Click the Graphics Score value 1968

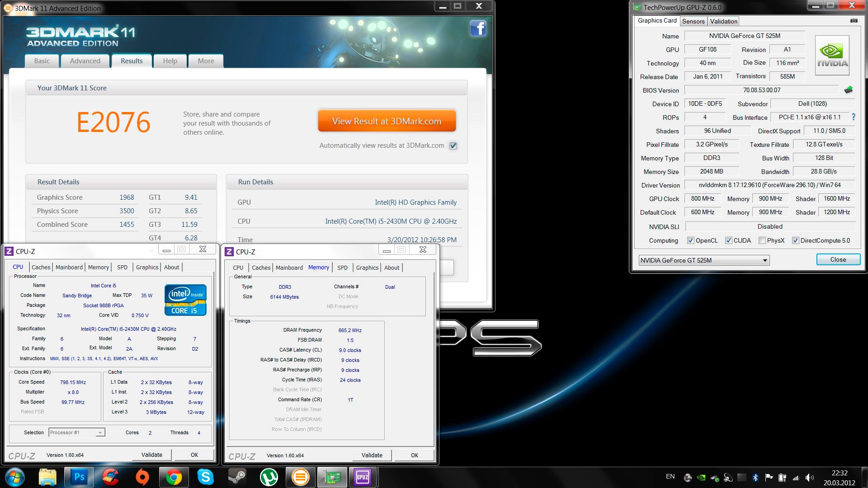[127, 197]
